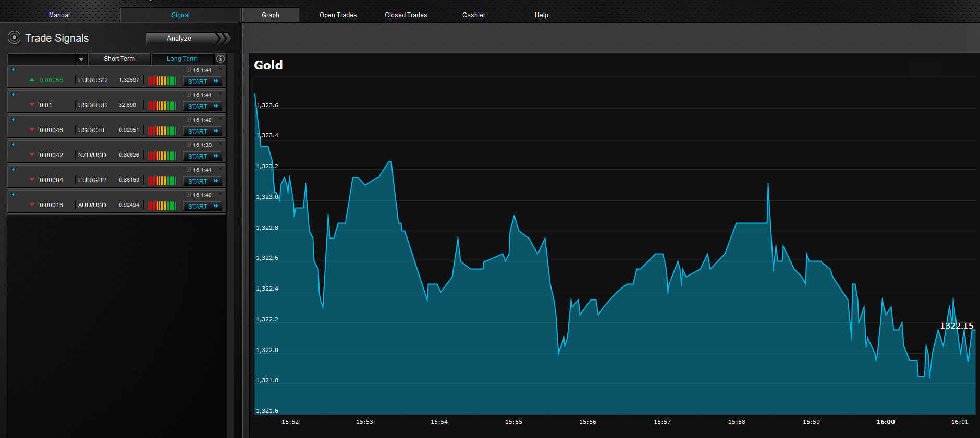Click the 1322.15 current price label
This screenshot has height=438, width=980.
point(956,326)
